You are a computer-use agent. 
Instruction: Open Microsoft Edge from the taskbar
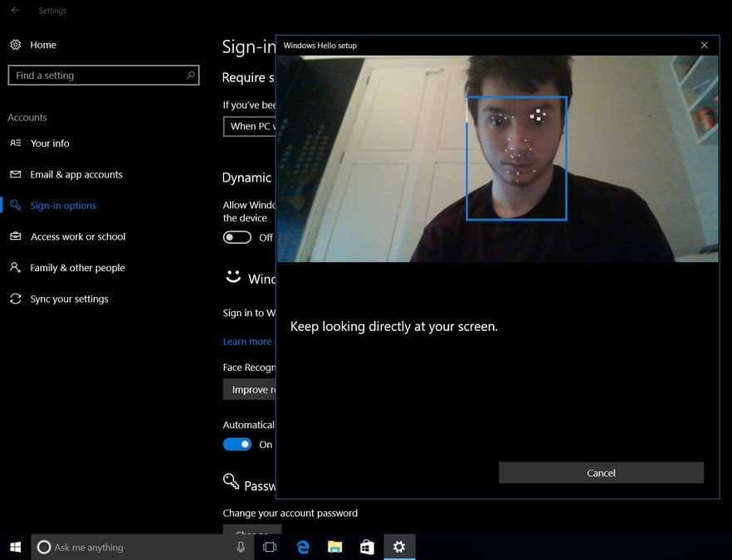(303, 547)
